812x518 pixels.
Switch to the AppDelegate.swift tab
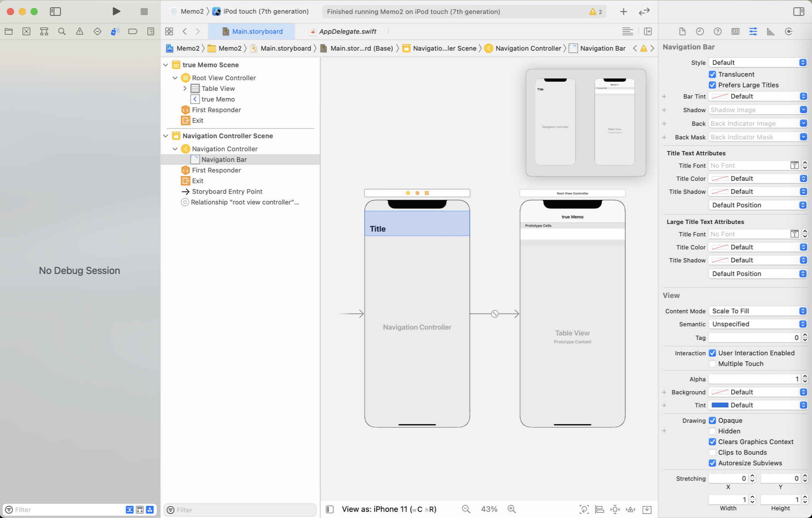point(347,31)
